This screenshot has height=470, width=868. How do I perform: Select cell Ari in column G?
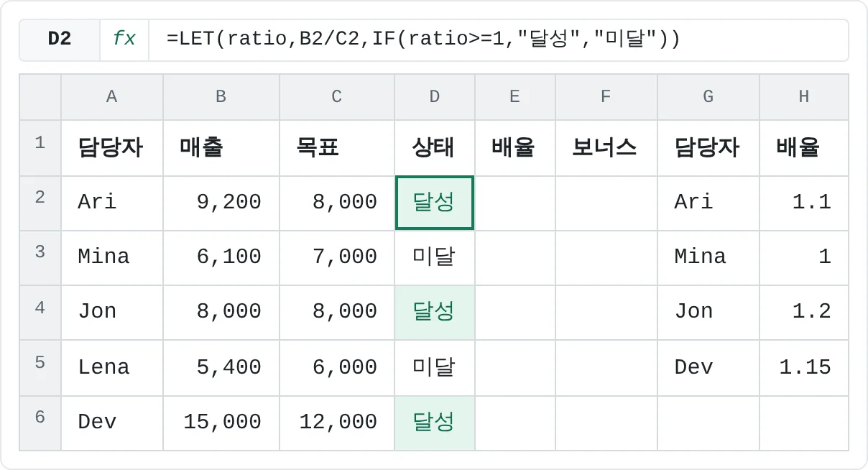coord(708,203)
